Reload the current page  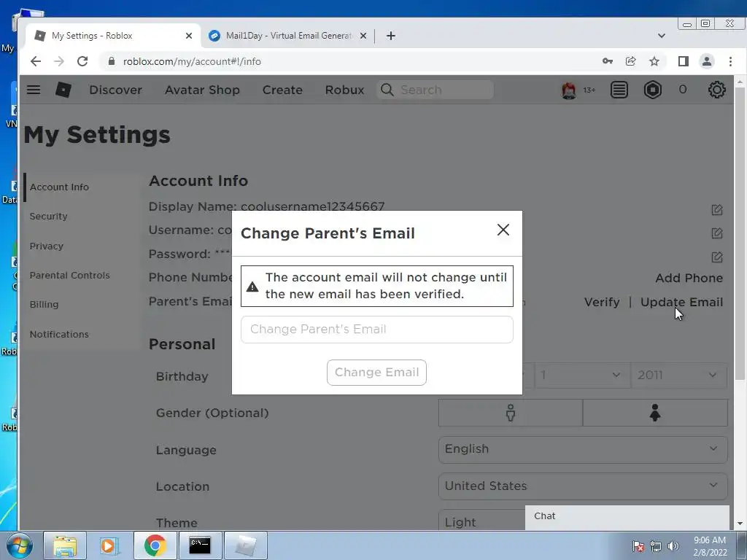point(82,61)
